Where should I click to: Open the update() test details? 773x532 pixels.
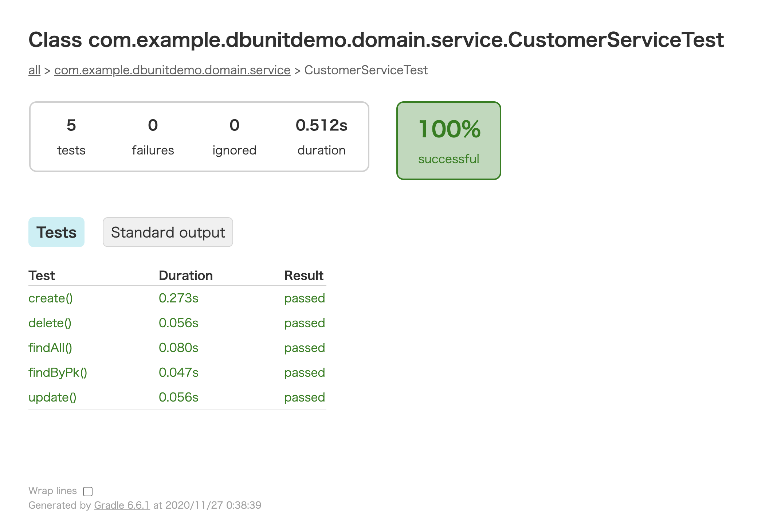click(53, 397)
